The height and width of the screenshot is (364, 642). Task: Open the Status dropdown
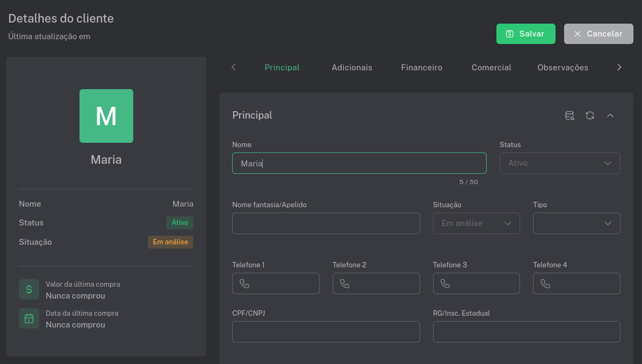[560, 163]
